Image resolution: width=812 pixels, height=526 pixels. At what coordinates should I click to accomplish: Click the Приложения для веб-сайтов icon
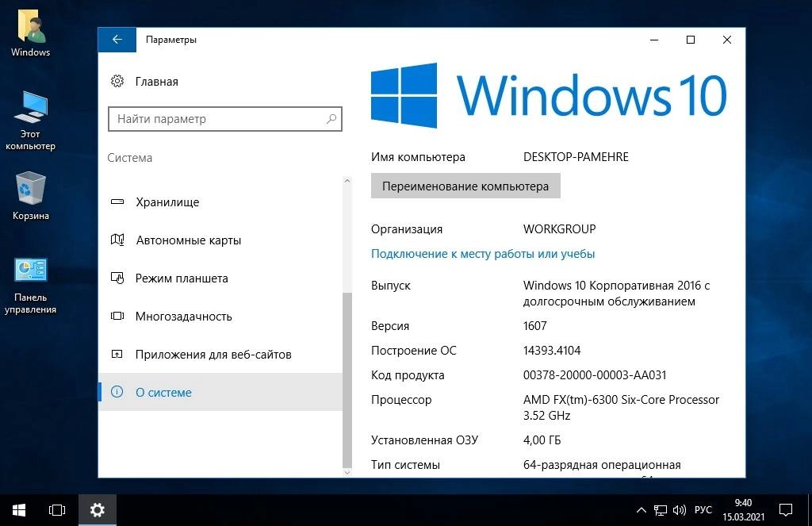pos(117,354)
